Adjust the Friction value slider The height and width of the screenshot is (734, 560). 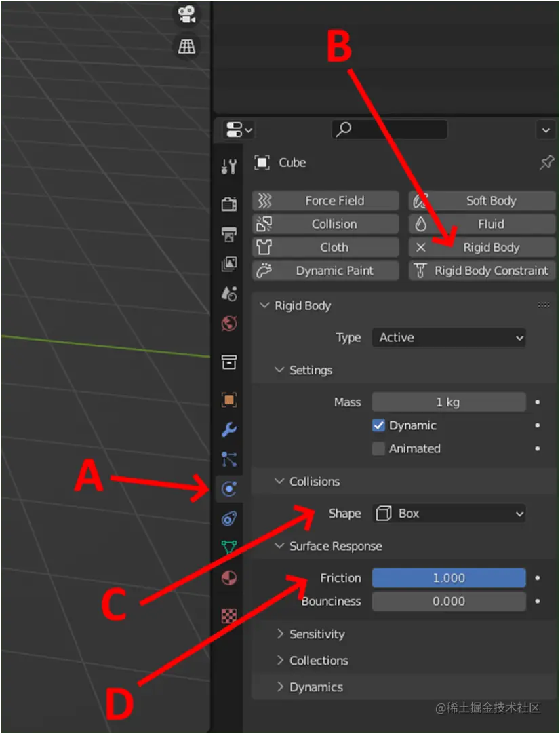[449, 577]
